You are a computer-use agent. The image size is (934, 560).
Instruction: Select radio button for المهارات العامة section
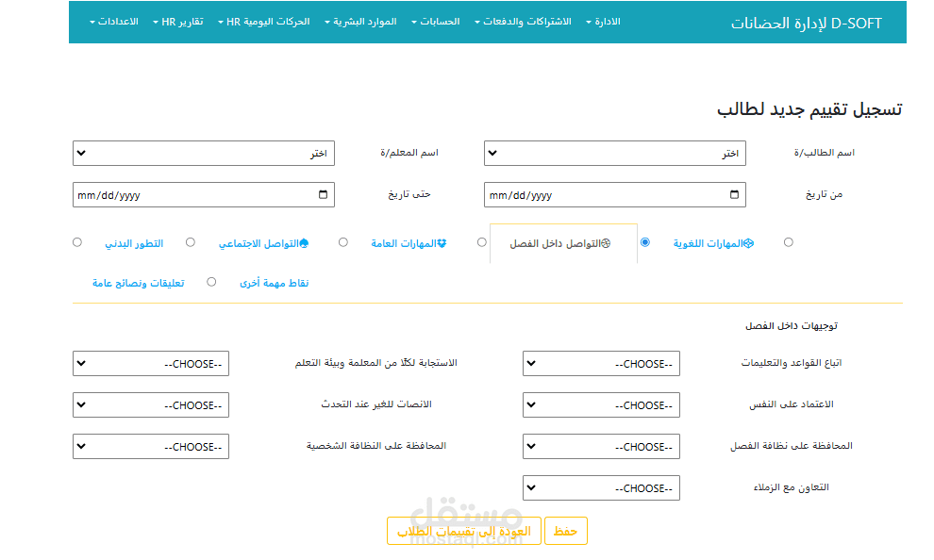coord(482,242)
